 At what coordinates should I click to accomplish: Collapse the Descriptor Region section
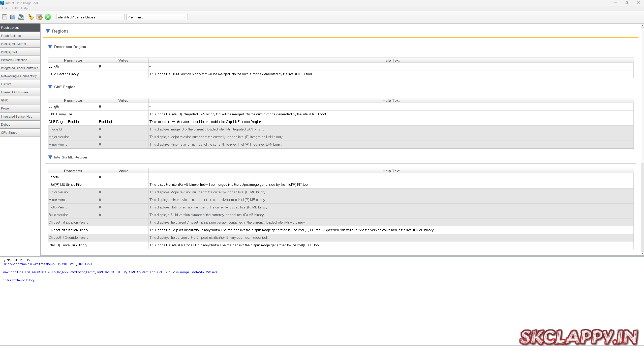click(50, 47)
